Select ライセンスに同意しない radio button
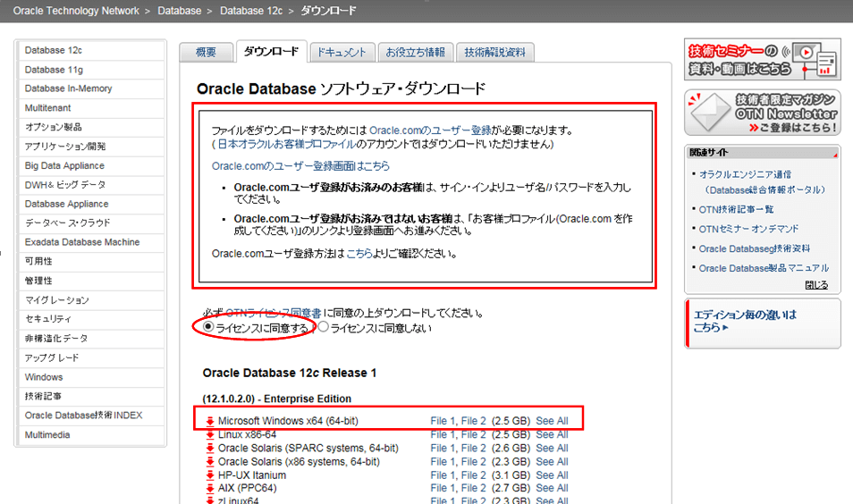This screenshot has width=853, height=504. [323, 327]
